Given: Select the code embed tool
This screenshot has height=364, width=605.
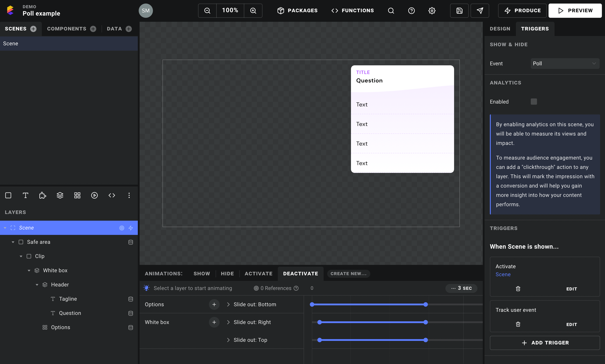Looking at the screenshot, I should point(112,195).
